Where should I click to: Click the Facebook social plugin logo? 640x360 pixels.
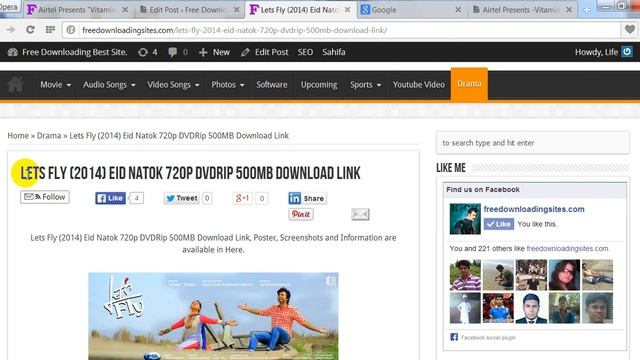pyautogui.click(x=454, y=337)
